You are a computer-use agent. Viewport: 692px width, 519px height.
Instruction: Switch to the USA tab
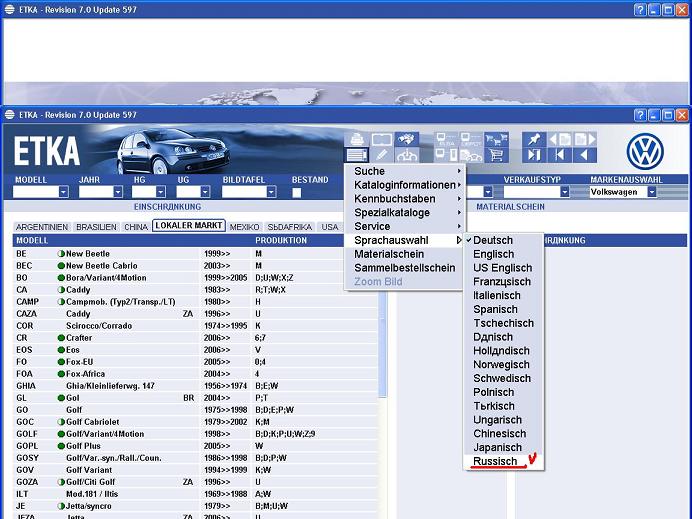pos(330,227)
